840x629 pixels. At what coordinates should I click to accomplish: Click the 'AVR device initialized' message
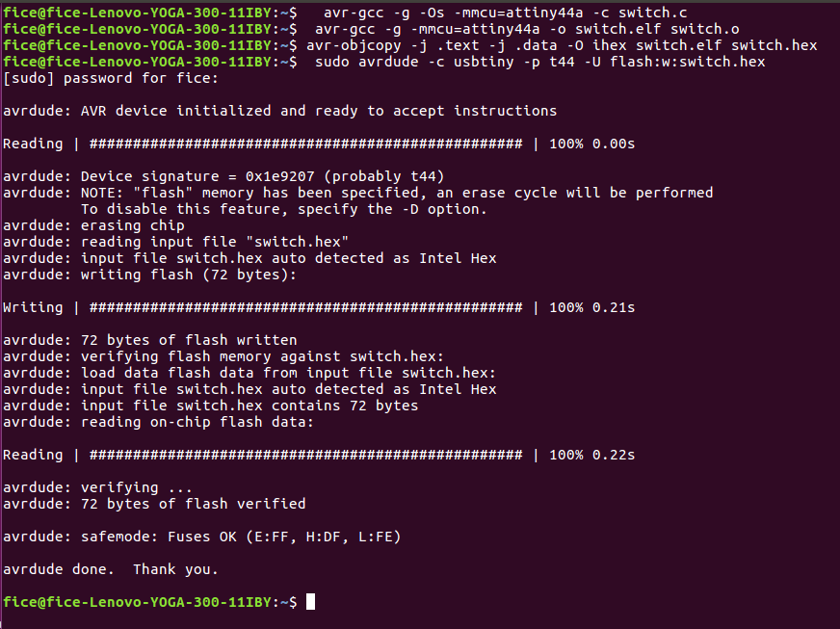[x=319, y=112]
